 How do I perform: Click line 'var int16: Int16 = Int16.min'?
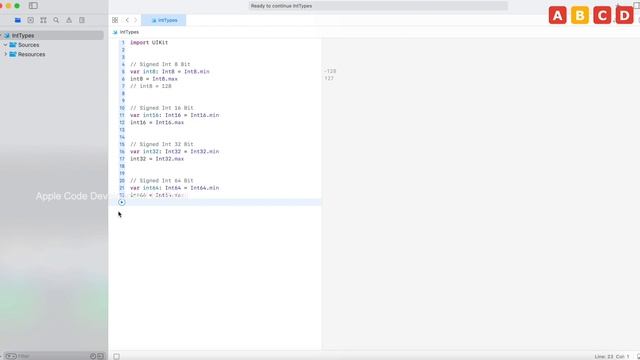tap(175, 115)
